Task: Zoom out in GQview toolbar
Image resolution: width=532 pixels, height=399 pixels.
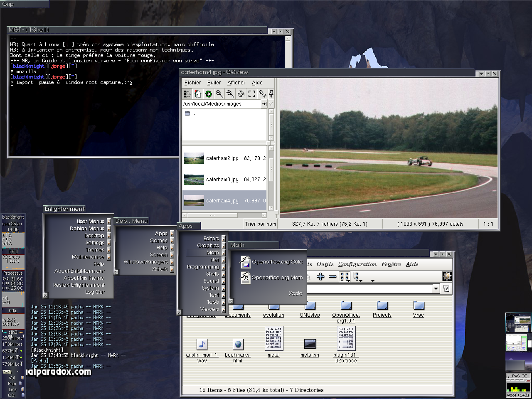Action: (230, 94)
